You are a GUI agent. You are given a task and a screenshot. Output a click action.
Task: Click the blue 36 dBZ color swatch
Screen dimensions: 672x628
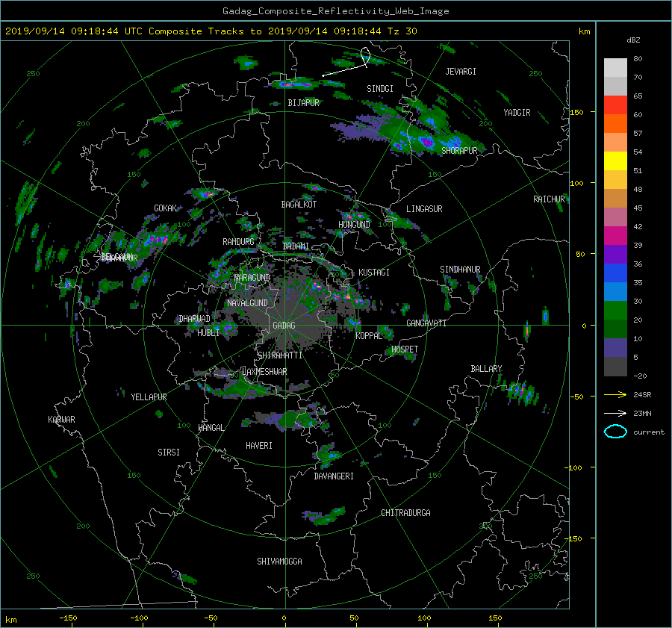[x=615, y=273]
